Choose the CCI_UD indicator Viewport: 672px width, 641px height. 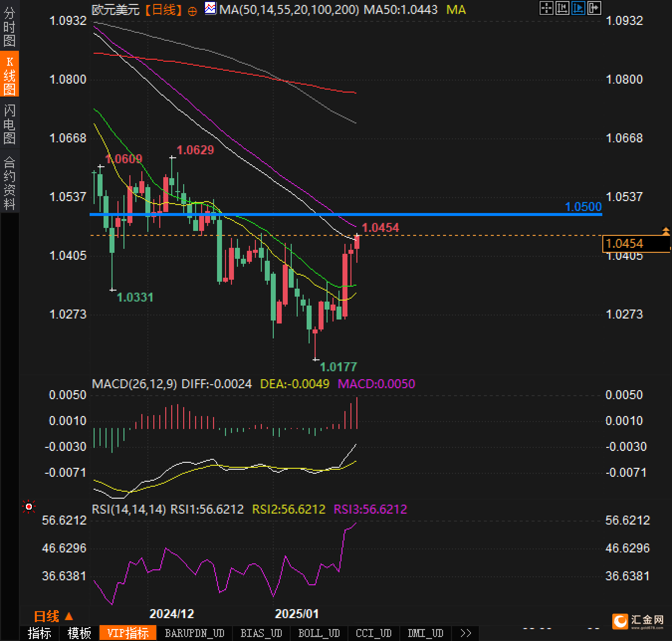[x=374, y=633]
